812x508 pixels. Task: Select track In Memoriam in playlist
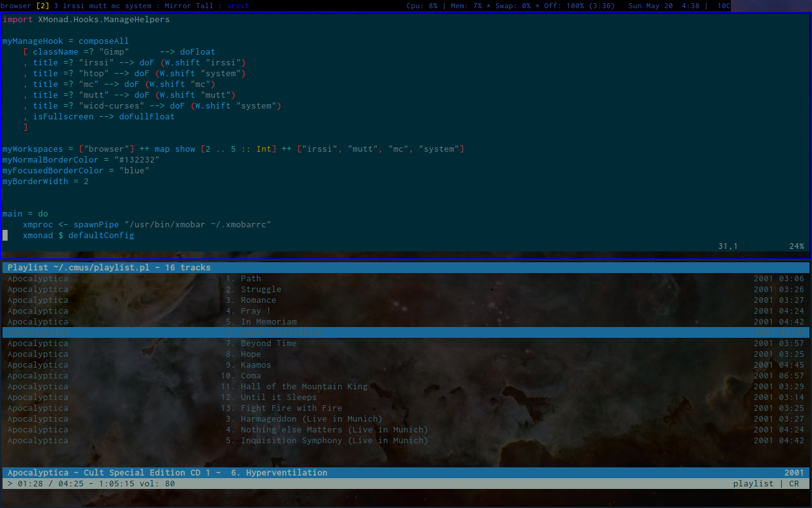coord(268,322)
